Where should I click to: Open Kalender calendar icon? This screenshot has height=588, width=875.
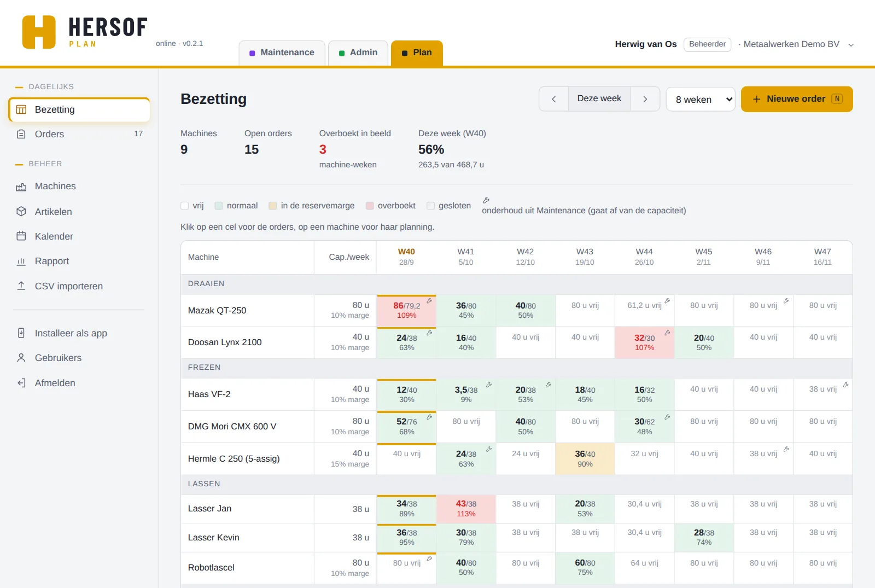coord(21,236)
